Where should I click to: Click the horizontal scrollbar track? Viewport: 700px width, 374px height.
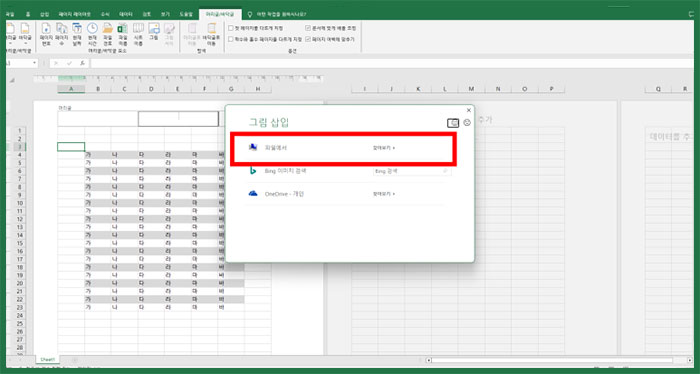point(552,360)
